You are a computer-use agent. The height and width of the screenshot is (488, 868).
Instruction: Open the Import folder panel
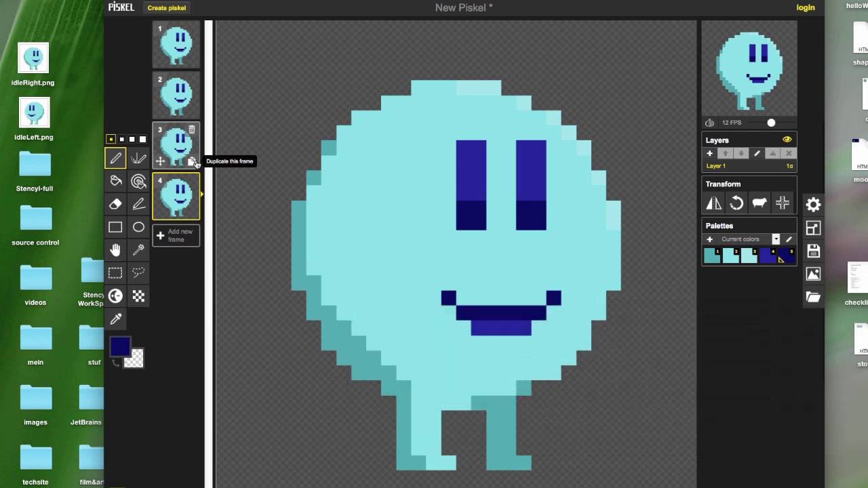(x=813, y=298)
